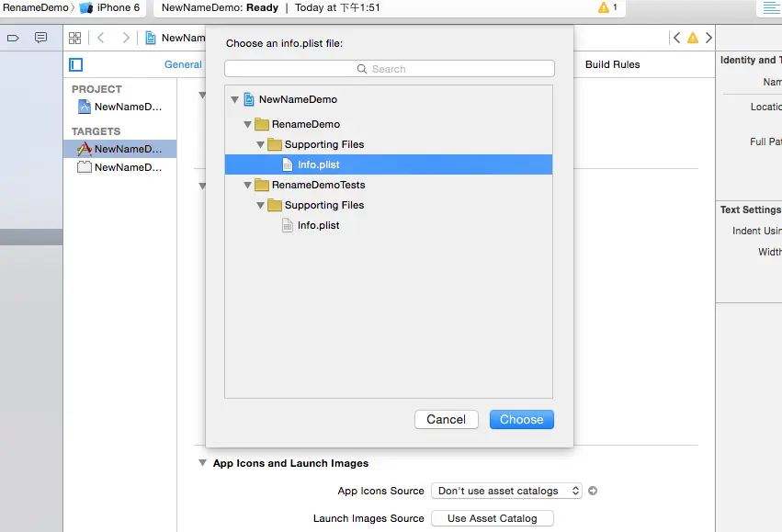Go forward in editor history
Image resolution: width=782 pixels, height=532 pixels.
pyautogui.click(x=126, y=38)
